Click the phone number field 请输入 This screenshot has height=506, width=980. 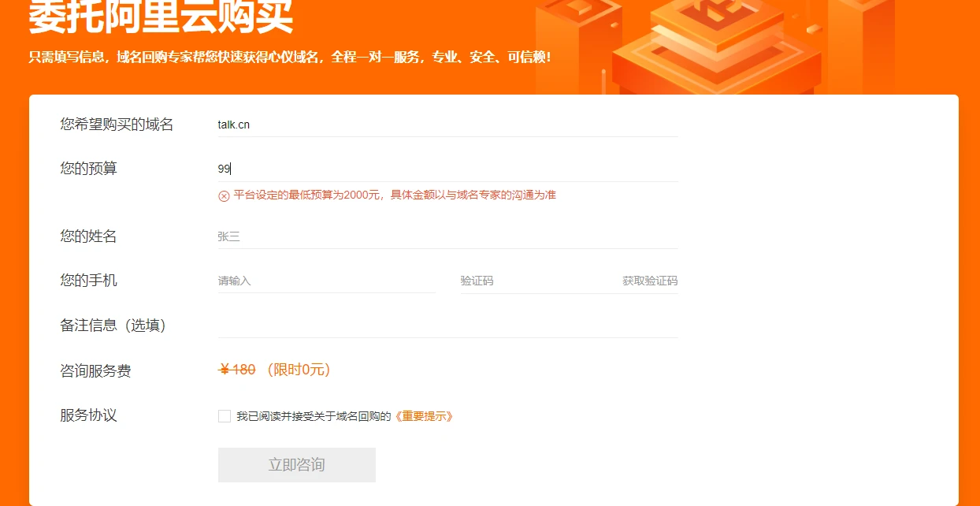pyautogui.click(x=326, y=281)
